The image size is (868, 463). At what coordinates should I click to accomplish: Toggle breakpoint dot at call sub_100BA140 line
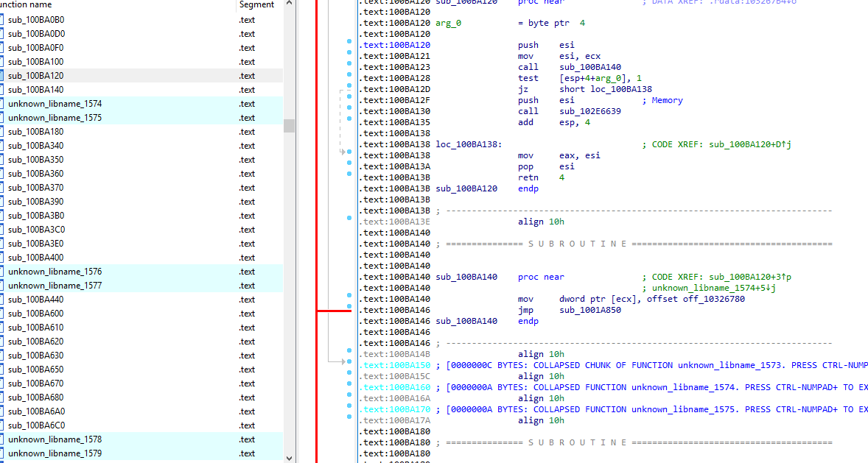349,63
